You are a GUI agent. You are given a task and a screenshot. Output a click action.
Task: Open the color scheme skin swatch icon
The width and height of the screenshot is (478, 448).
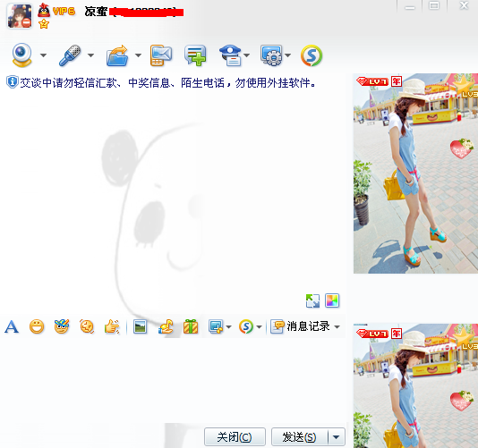click(x=332, y=300)
